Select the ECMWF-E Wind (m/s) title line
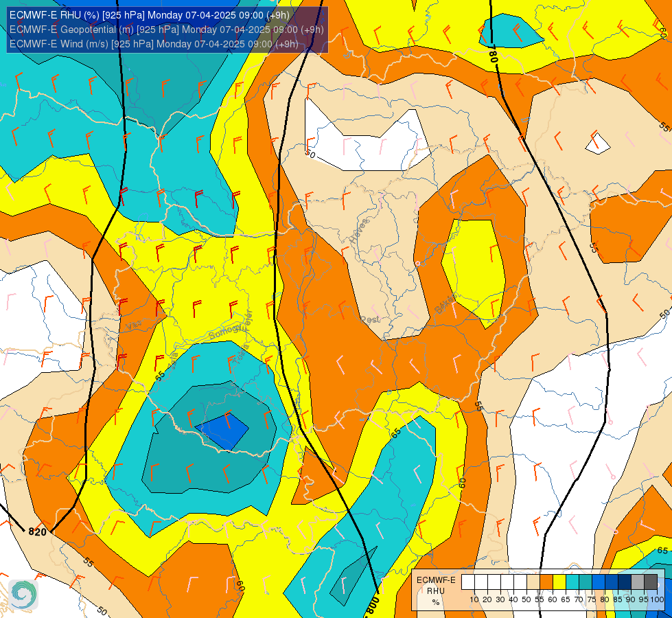 154,44
